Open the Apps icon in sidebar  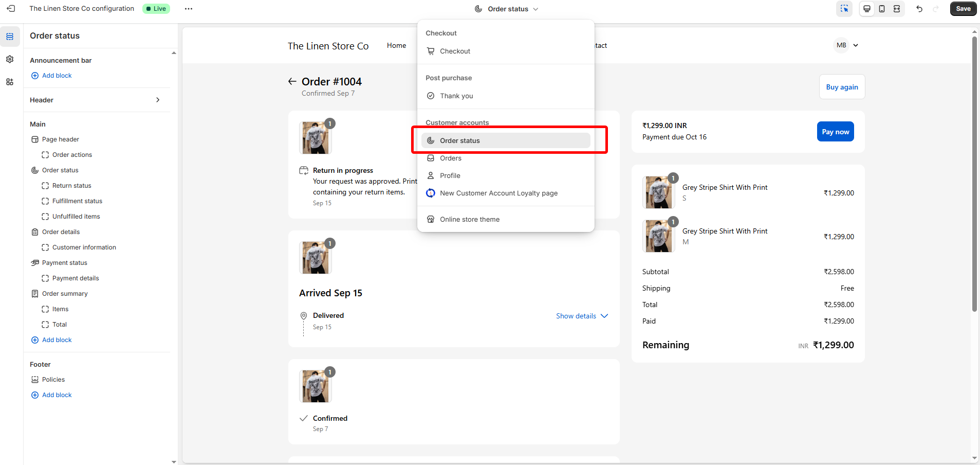coord(10,82)
